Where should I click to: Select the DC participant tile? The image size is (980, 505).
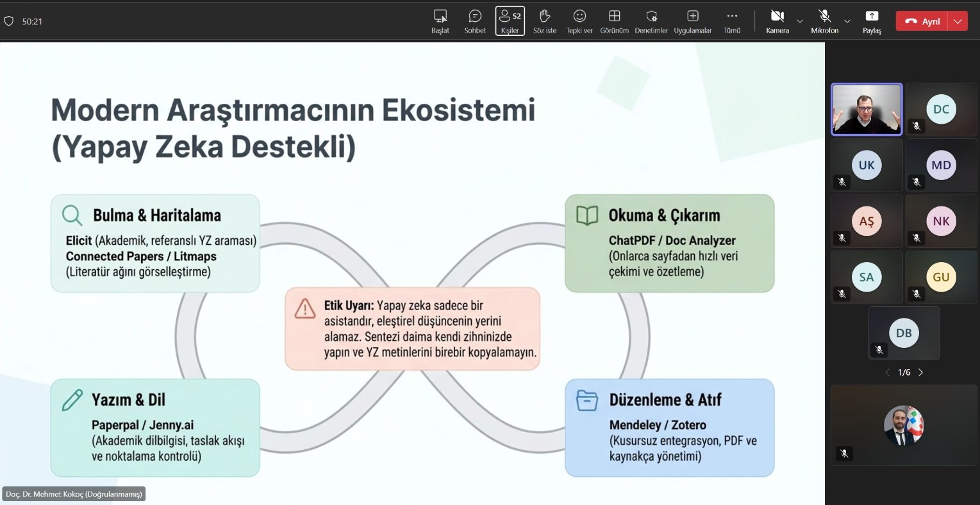[x=941, y=109]
